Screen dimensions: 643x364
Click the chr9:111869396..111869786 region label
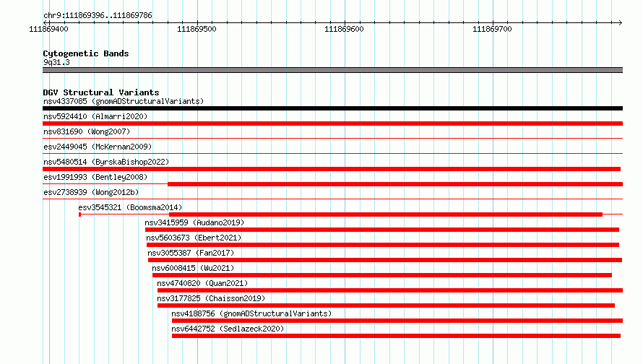[x=98, y=15]
